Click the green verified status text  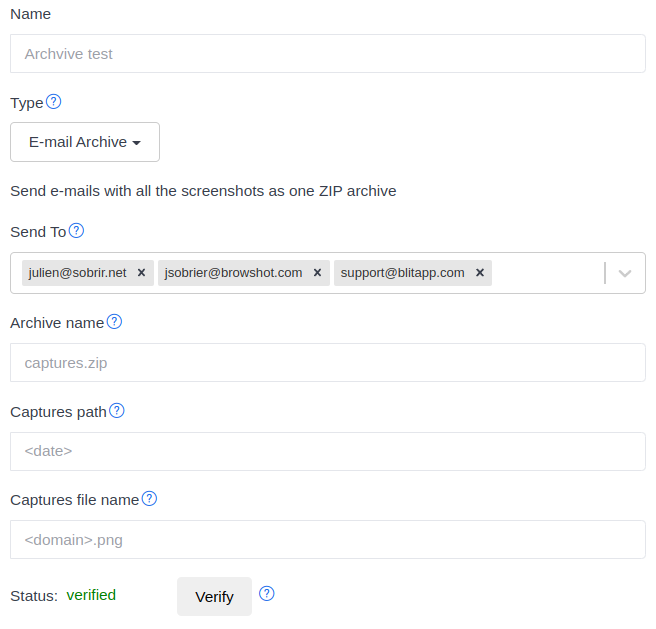(x=91, y=595)
